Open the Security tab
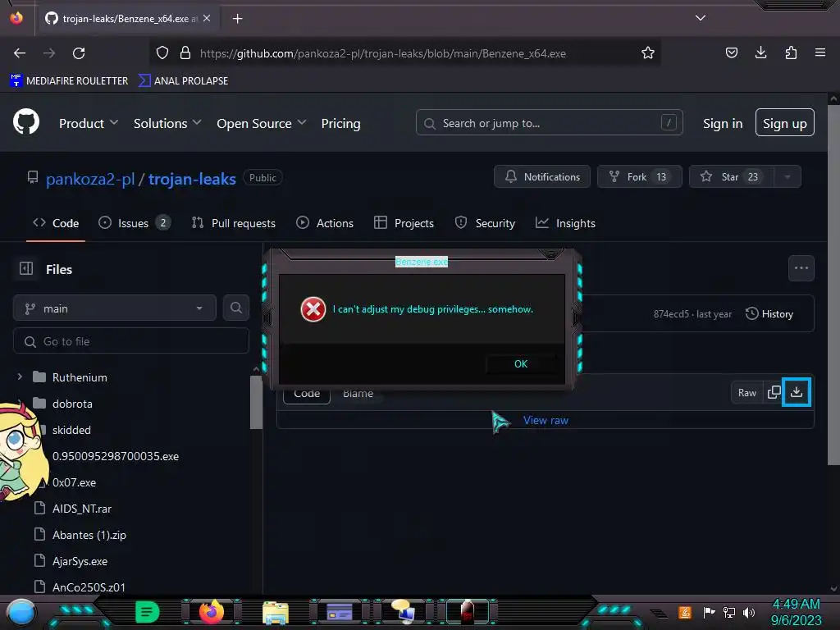 click(485, 223)
